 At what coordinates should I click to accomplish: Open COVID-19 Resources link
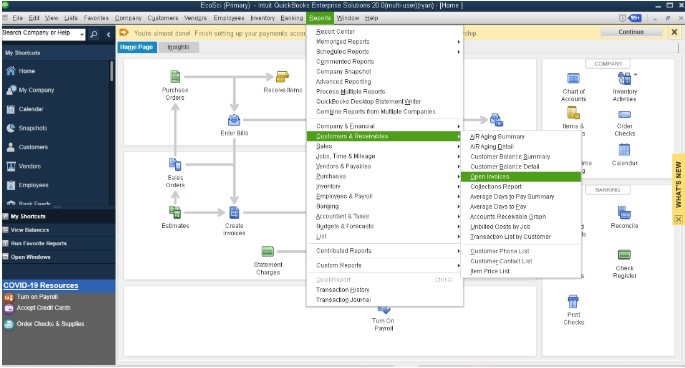point(41,285)
